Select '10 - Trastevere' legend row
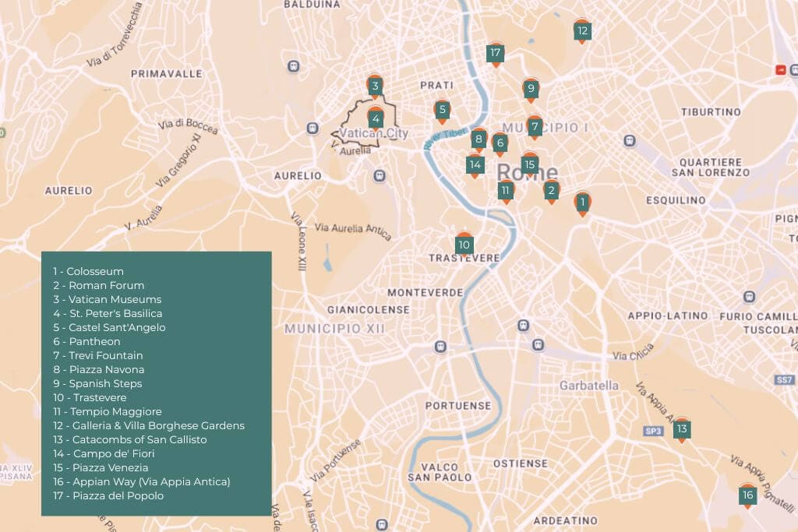 coord(90,397)
